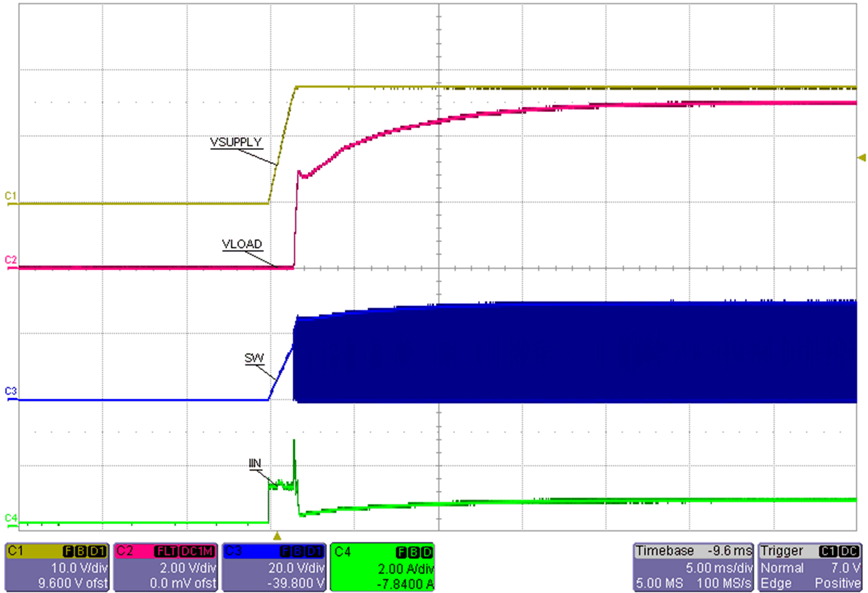Open the Timebase settings box
Viewport: 868px width, 593px height.
pyautogui.click(x=693, y=567)
